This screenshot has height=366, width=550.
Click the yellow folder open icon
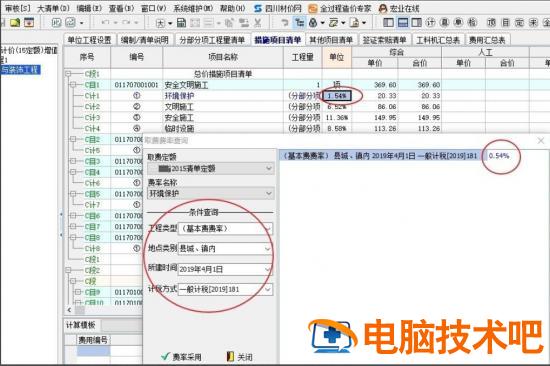[x=15, y=23]
